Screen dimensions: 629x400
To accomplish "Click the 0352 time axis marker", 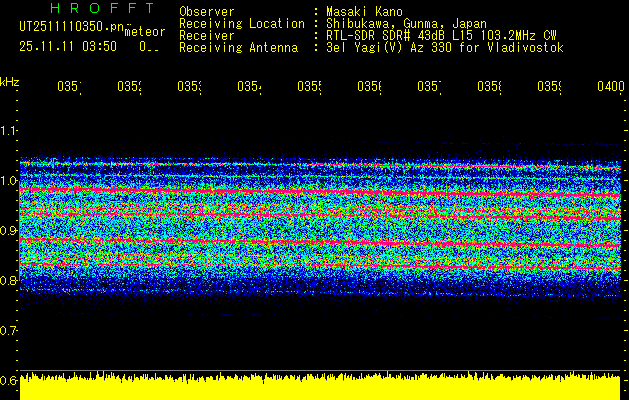I will pos(130,86).
